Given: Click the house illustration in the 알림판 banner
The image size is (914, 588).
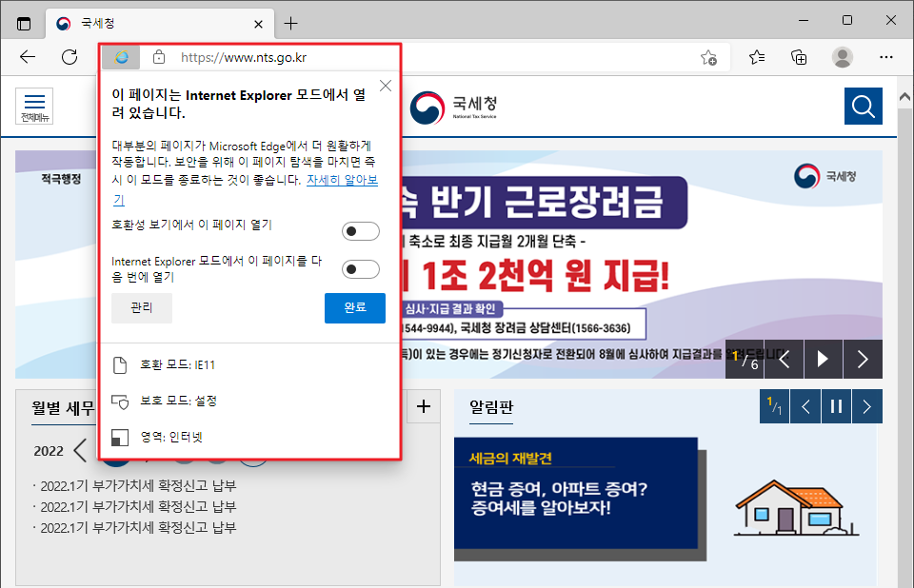Looking at the screenshot, I should (794, 508).
